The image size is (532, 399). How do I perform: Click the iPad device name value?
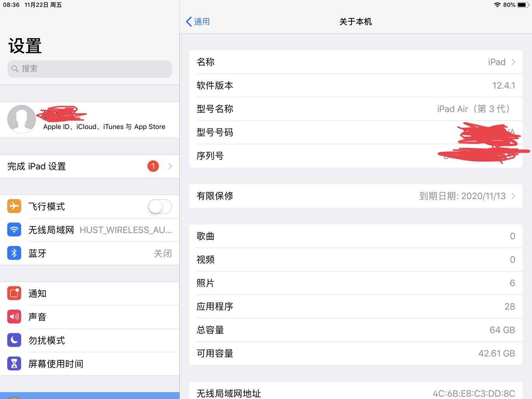coord(497,62)
